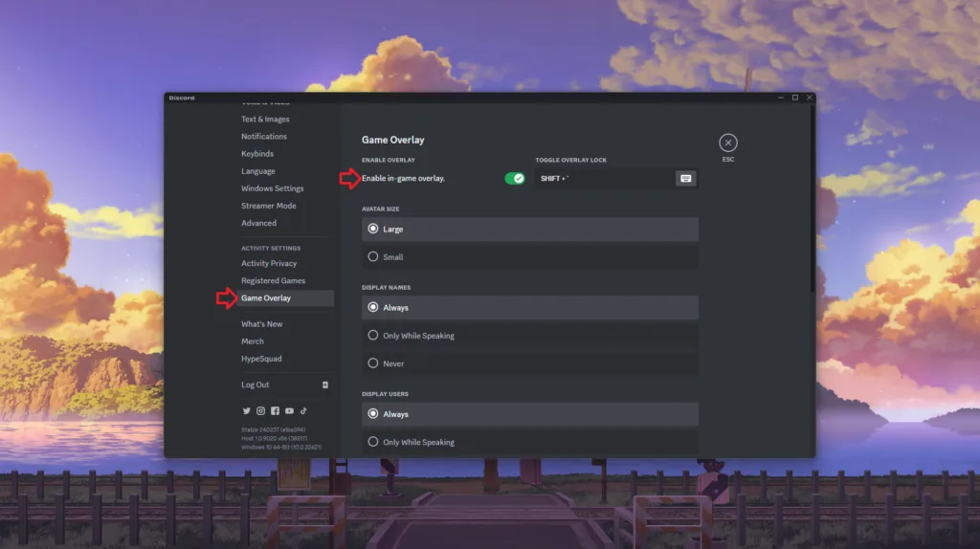Open Discord's Twitter page icon
The height and width of the screenshot is (549, 980).
[x=246, y=410]
